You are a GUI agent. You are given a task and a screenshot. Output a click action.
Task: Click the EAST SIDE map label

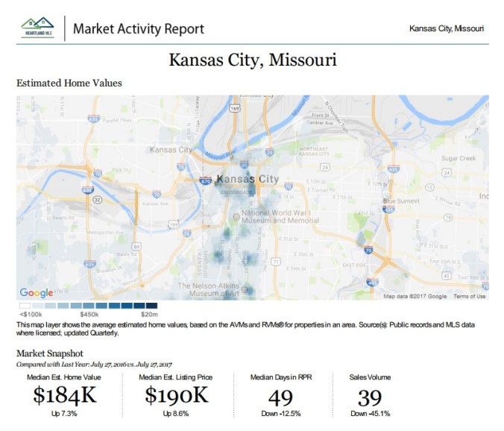tap(354, 265)
